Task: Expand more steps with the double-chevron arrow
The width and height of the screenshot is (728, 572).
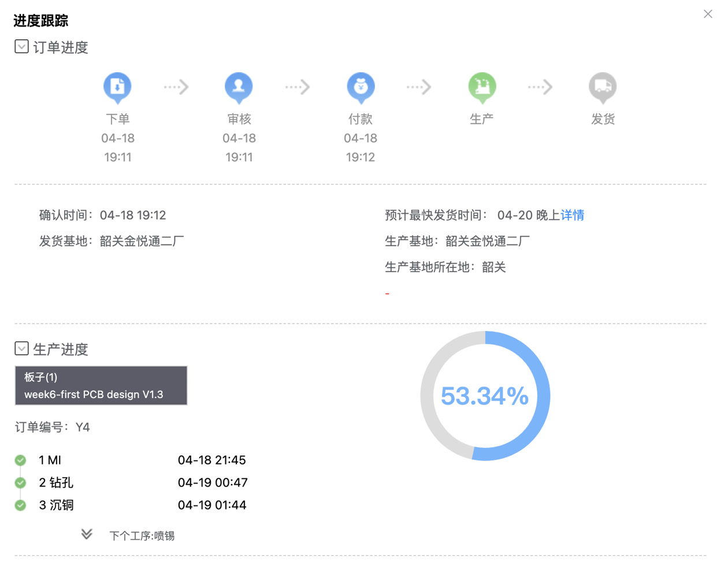Action: tap(87, 534)
